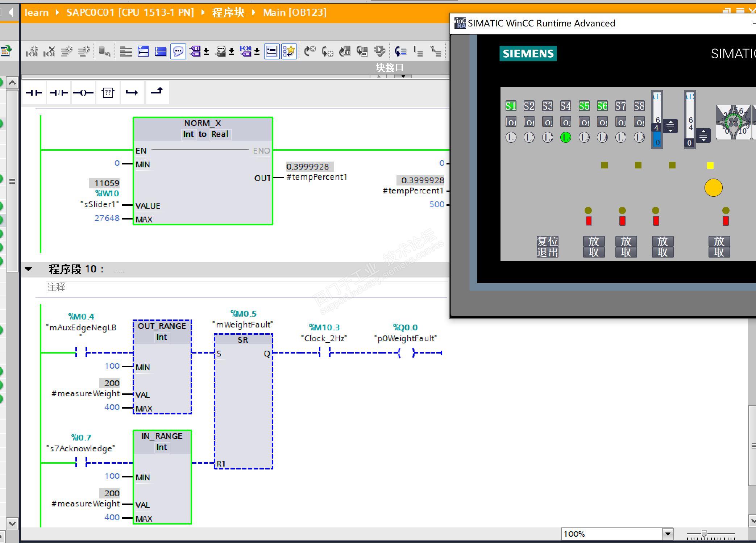This screenshot has height=543, width=756.
Task: Toggle the S4 switch on HMI
Action: click(x=565, y=106)
